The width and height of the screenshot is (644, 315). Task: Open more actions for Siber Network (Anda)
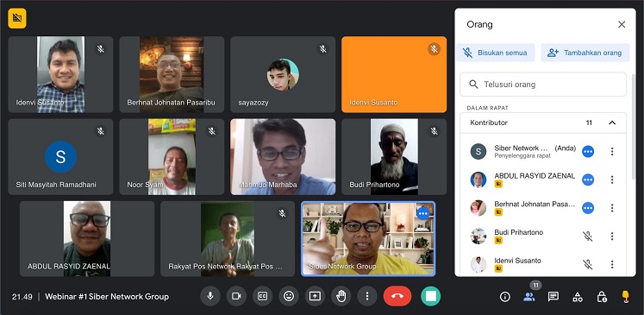pos(612,151)
